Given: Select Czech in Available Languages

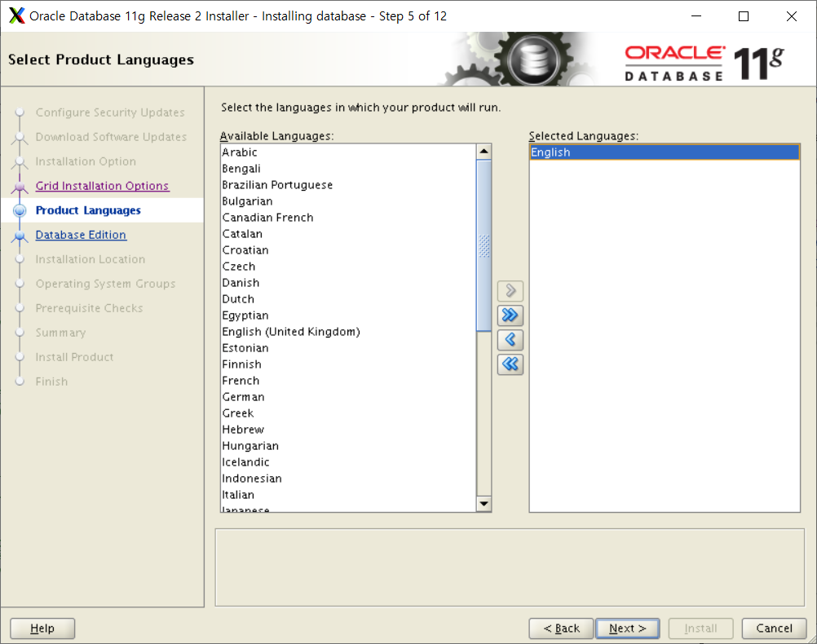Looking at the screenshot, I should [348, 267].
